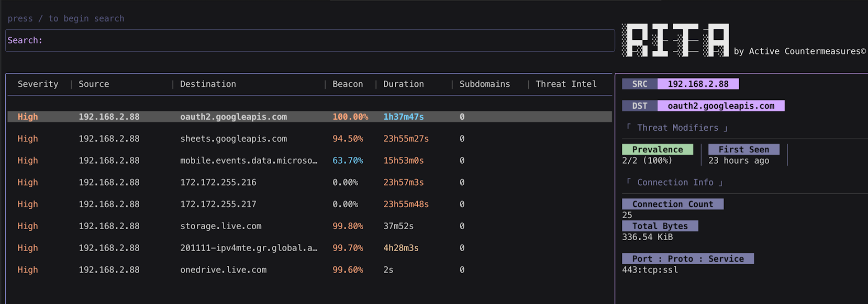The width and height of the screenshot is (868, 304).
Task: Click the Severity column header
Action: pos(38,84)
